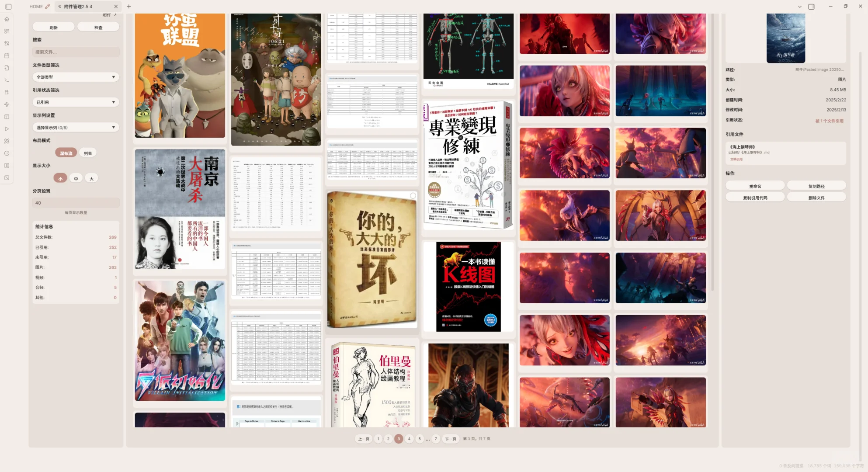Click the 搜索文件 search input field
Image resolution: width=868 pixels, height=472 pixels.
click(76, 52)
